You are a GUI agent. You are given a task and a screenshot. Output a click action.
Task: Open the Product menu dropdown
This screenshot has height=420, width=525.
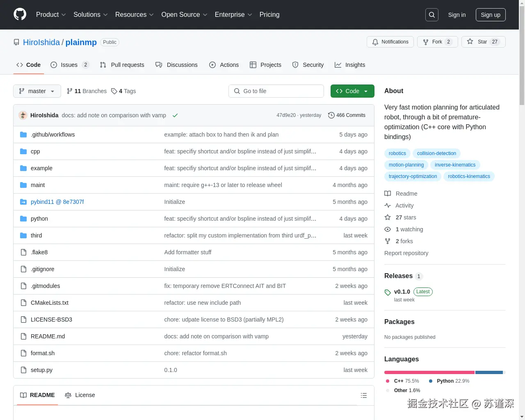tap(51, 15)
